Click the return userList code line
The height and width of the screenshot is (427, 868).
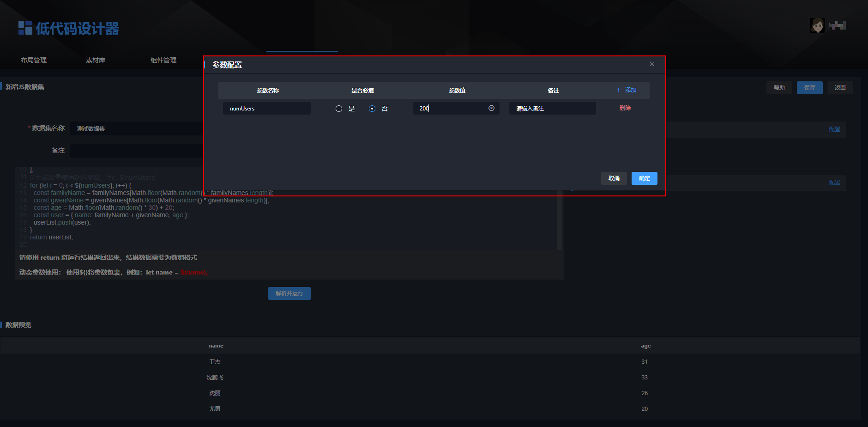(x=51, y=237)
